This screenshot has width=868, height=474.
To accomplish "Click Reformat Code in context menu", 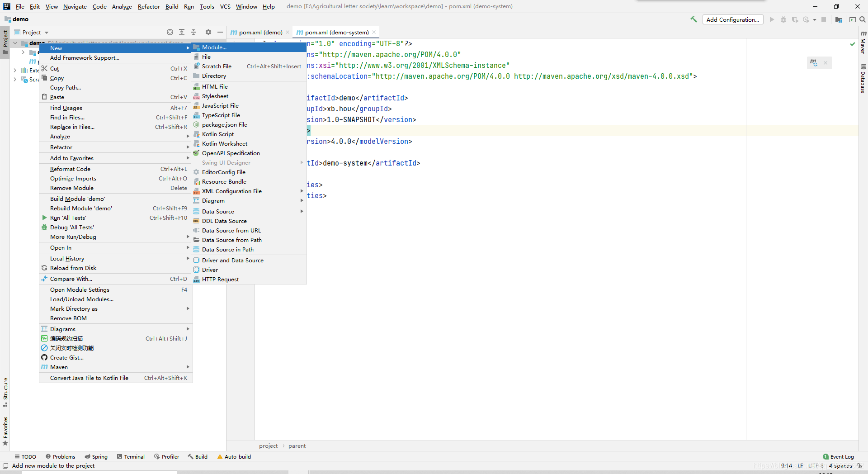I will point(116,169).
